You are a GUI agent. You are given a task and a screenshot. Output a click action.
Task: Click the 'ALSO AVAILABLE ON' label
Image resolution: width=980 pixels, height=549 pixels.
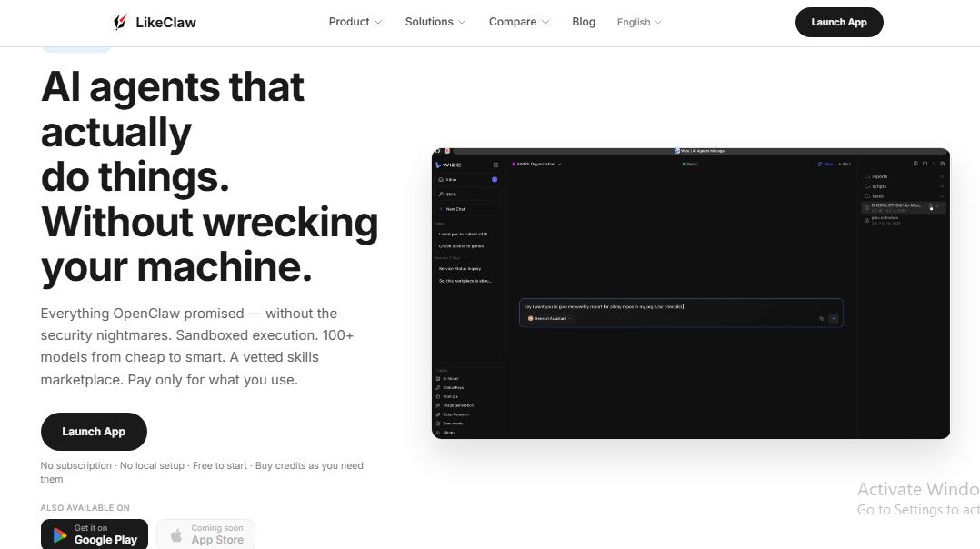tap(85, 508)
